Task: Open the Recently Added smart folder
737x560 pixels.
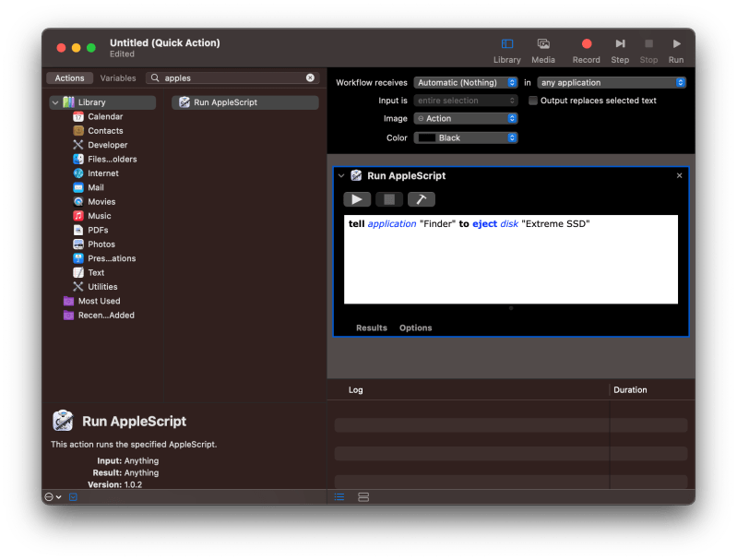Action: click(106, 315)
